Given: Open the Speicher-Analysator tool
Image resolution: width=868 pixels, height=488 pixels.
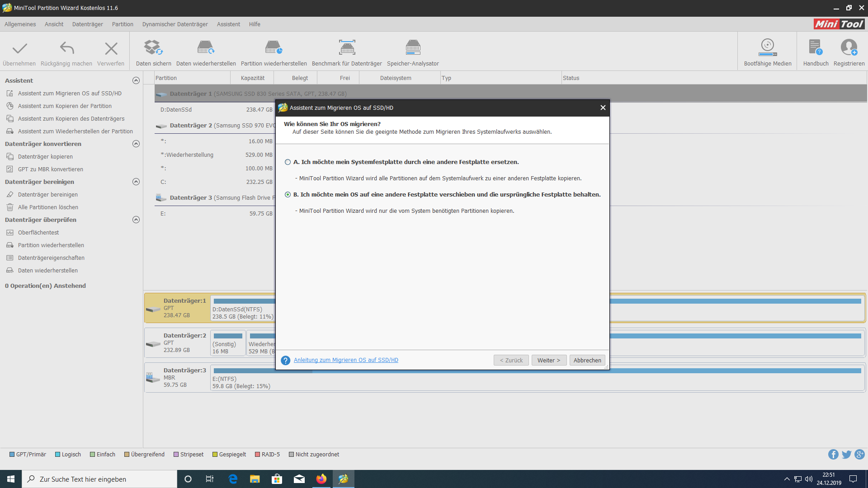Looking at the screenshot, I should point(413,48).
